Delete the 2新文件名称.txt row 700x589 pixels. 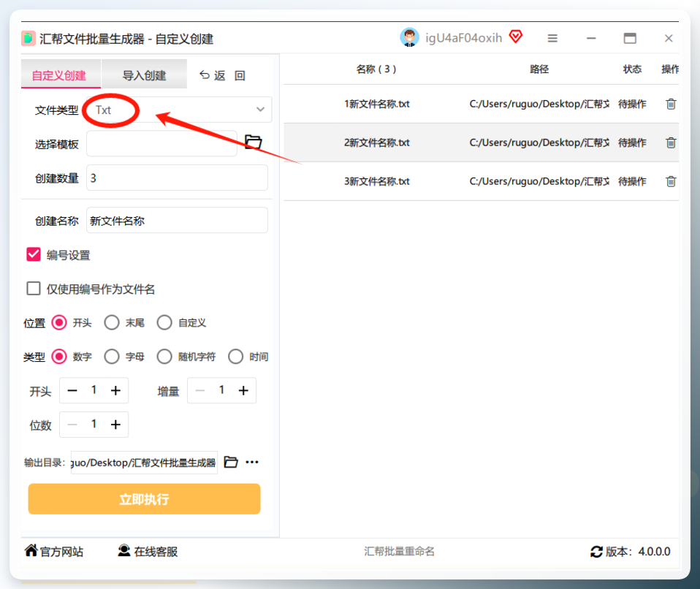click(x=671, y=143)
